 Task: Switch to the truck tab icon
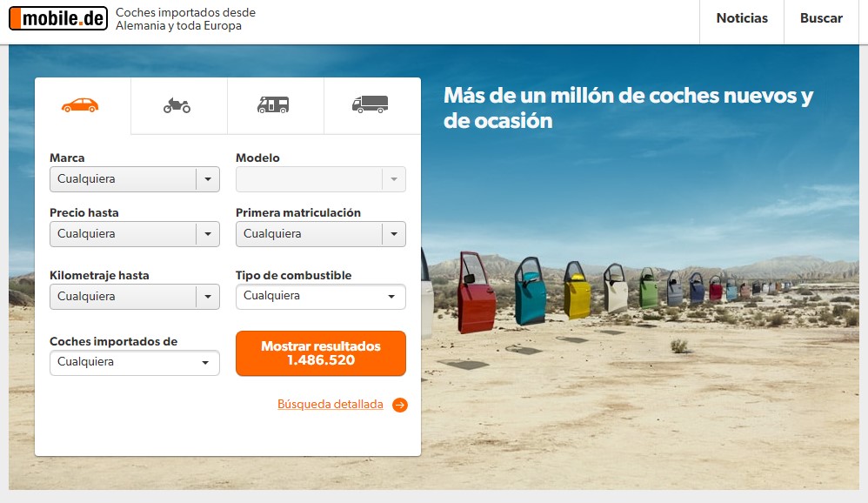point(371,104)
